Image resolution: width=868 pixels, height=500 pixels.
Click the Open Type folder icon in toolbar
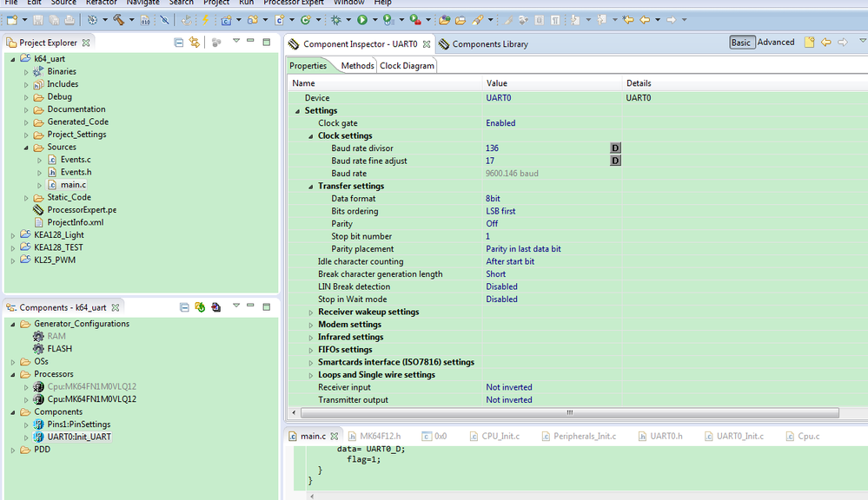[x=444, y=20]
